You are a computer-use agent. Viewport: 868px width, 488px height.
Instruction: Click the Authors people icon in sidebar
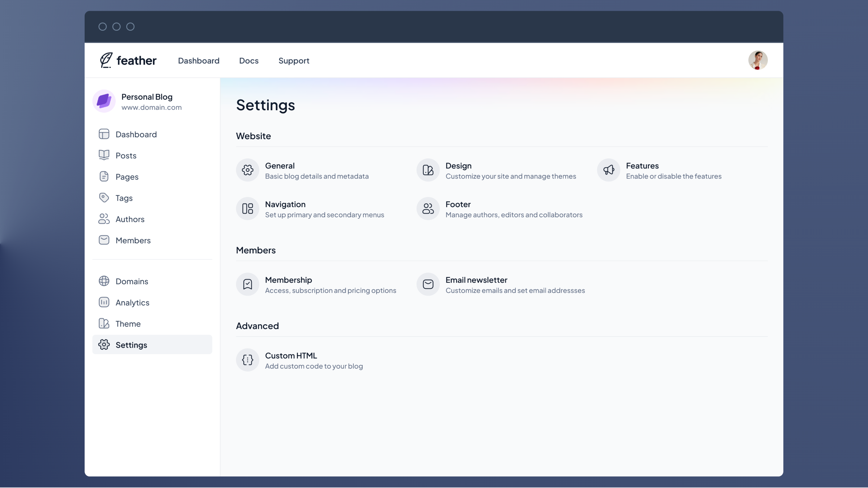pos(104,219)
